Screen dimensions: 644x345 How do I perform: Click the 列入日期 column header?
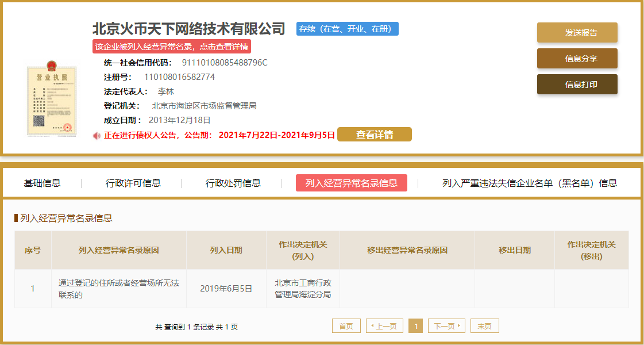click(x=226, y=250)
